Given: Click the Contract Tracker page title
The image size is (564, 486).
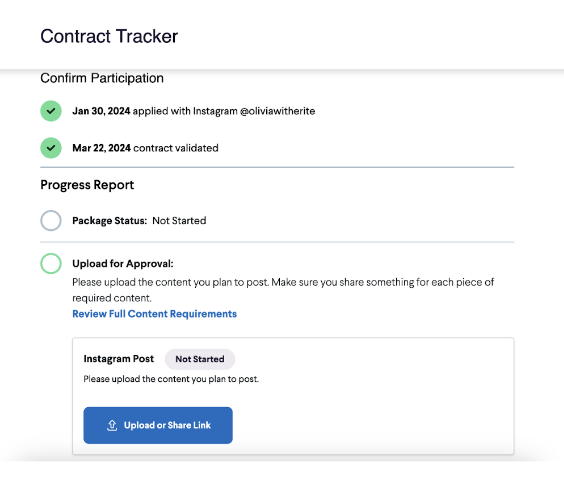Looking at the screenshot, I should click(x=109, y=36).
